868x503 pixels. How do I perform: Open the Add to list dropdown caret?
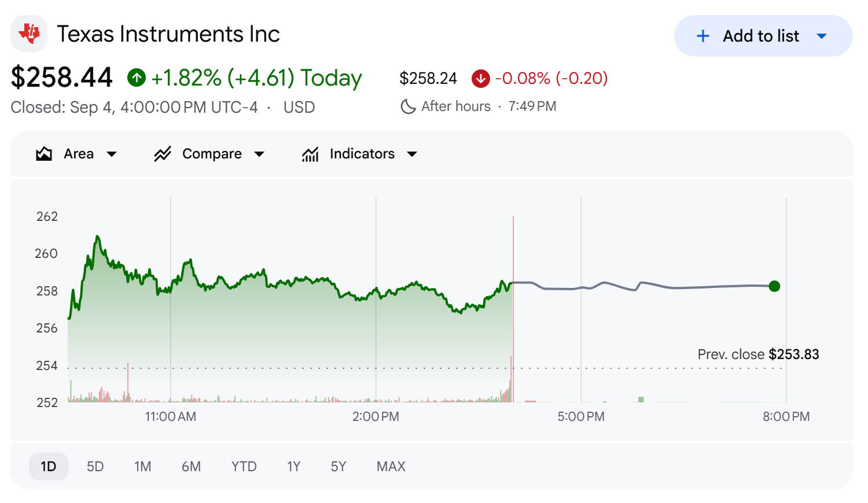pyautogui.click(x=821, y=36)
